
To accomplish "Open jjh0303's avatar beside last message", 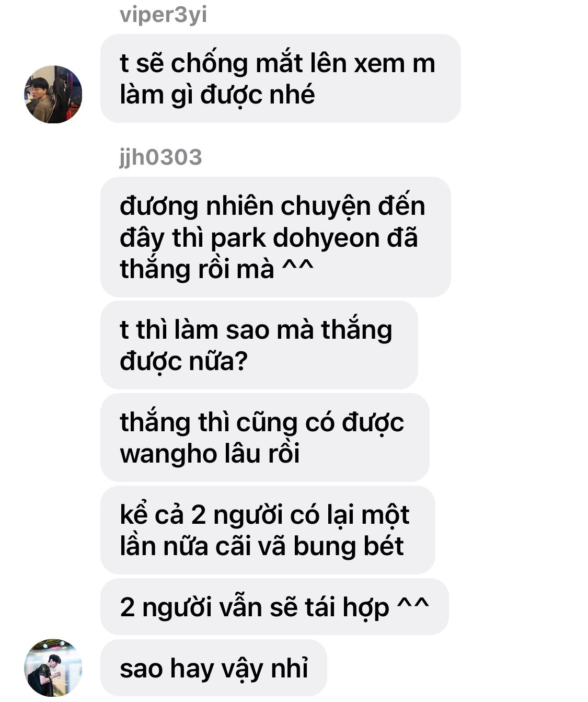I will (x=53, y=668).
